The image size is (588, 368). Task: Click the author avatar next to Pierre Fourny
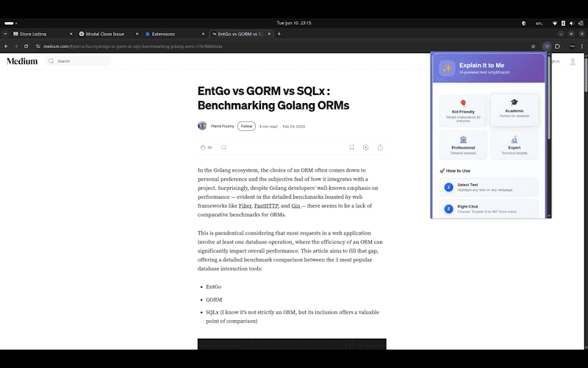[202, 126]
